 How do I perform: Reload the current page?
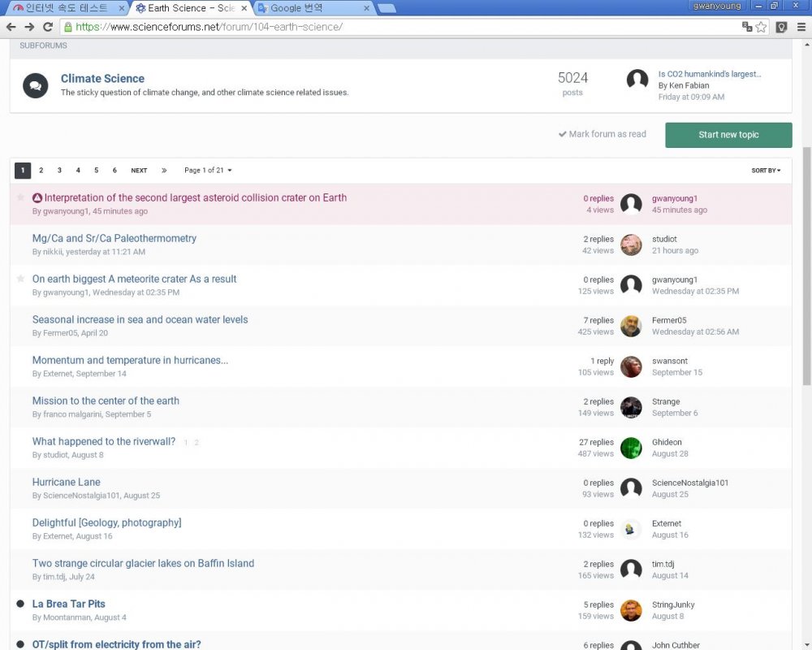pos(47,27)
